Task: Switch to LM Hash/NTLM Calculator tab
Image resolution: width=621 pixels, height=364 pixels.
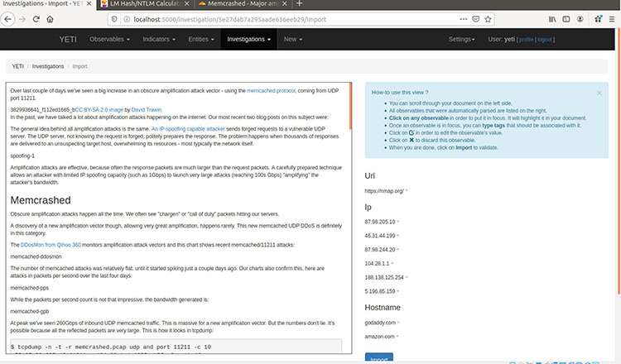Action: tap(145, 3)
